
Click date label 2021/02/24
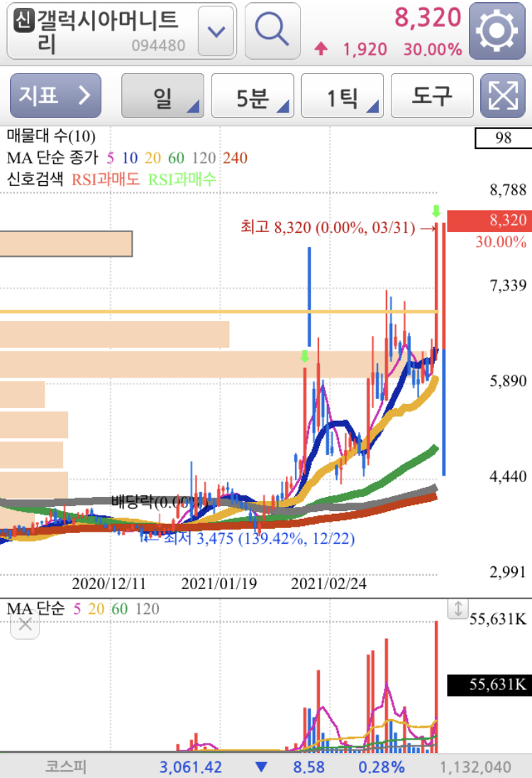pyautogui.click(x=328, y=583)
